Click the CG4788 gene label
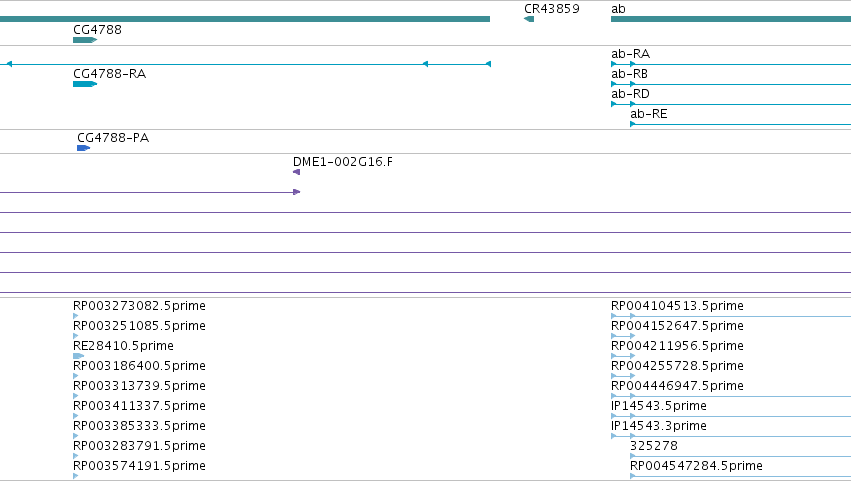Image resolution: width=851 pixels, height=481 pixels. (x=97, y=29)
